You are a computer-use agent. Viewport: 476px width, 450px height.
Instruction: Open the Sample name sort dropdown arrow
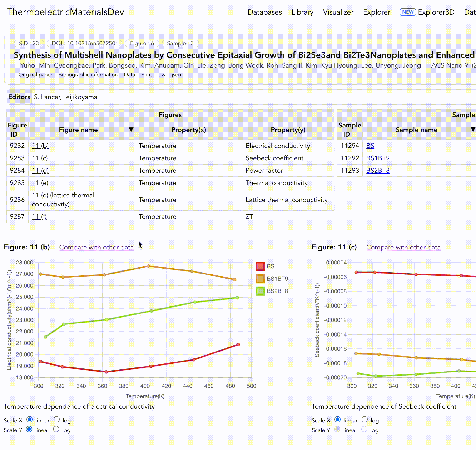[473, 130]
